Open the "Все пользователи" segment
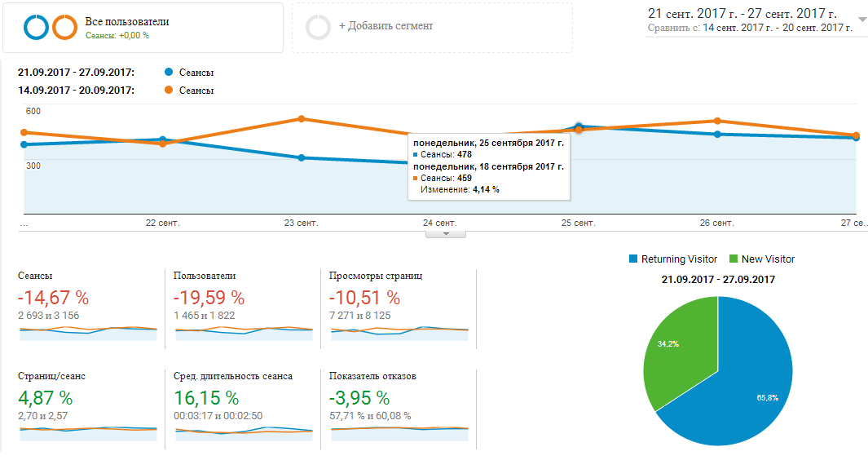868x469 pixels. tap(143, 28)
